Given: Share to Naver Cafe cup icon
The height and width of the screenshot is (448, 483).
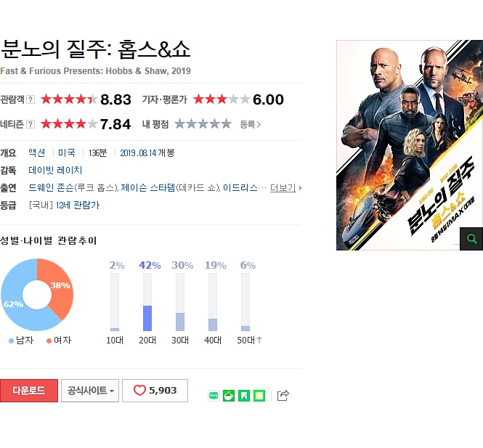Looking at the screenshot, I should (229, 395).
